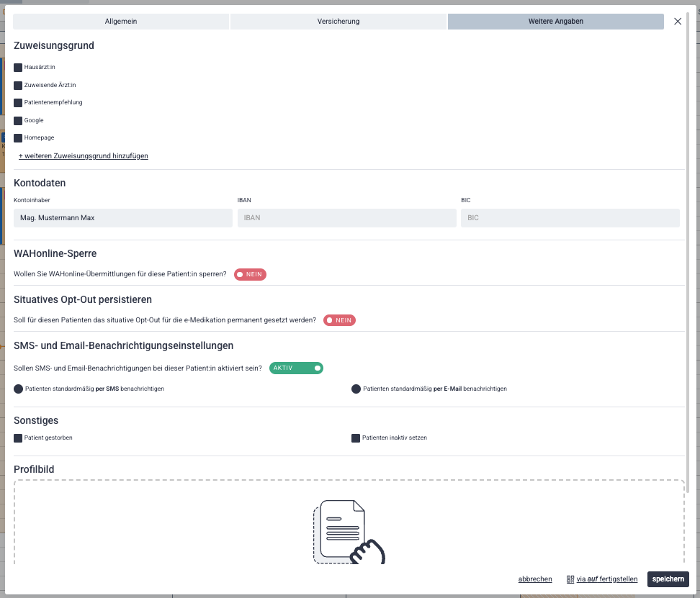Tick the Google referral checkbox
The width and height of the screenshot is (700, 598).
pyautogui.click(x=18, y=120)
